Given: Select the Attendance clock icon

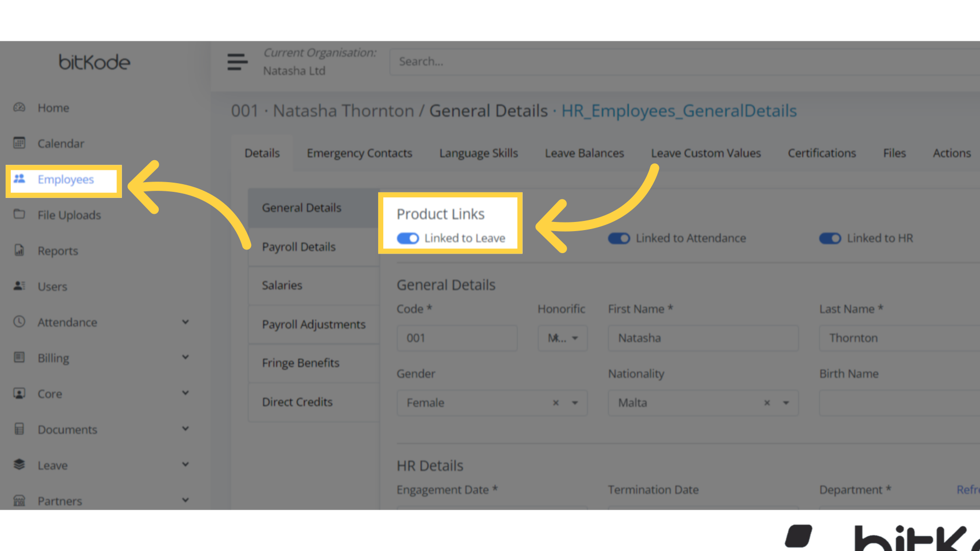Looking at the screenshot, I should [19, 322].
